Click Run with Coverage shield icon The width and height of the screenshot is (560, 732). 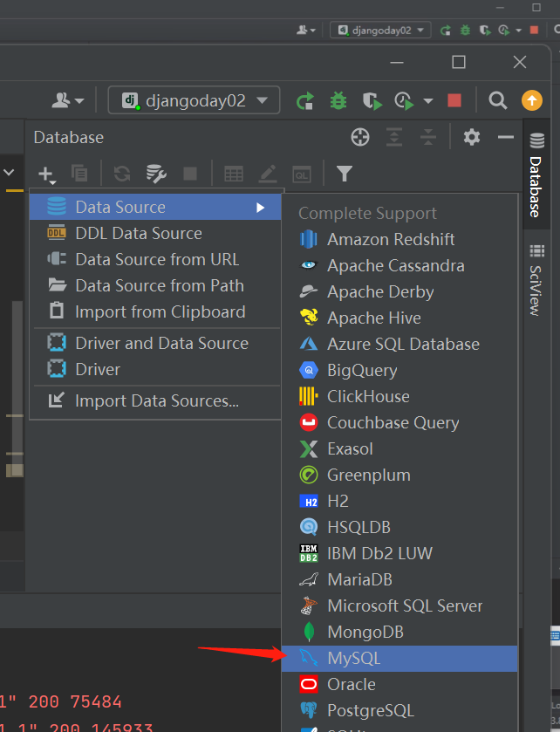pyautogui.click(x=372, y=100)
